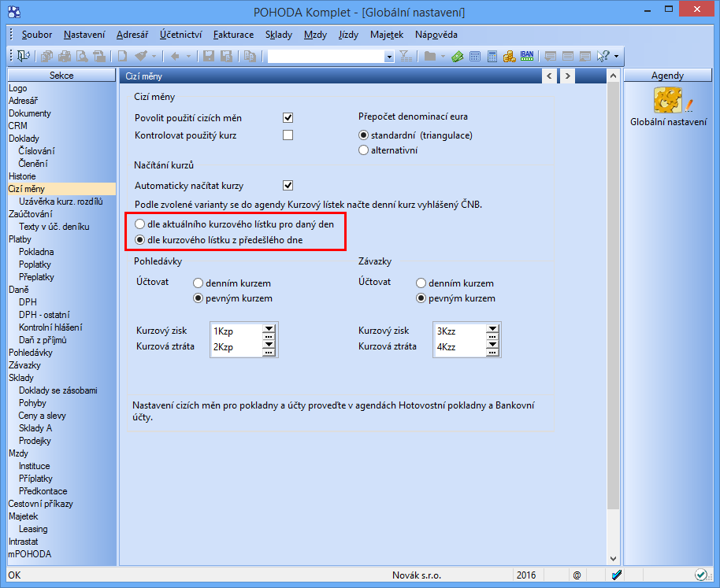
Task: Click the @ icon in status bar
Action: click(577, 575)
